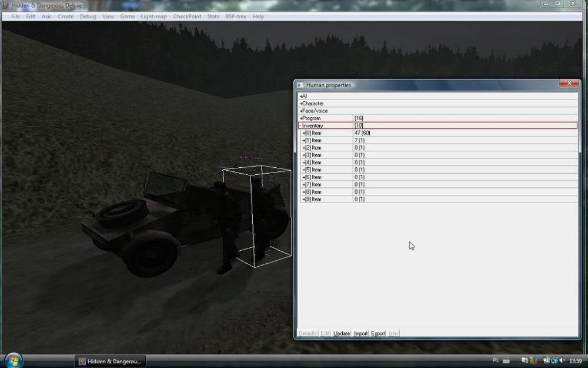The image size is (588, 368).
Task: Expand the Program property group
Action: point(300,118)
